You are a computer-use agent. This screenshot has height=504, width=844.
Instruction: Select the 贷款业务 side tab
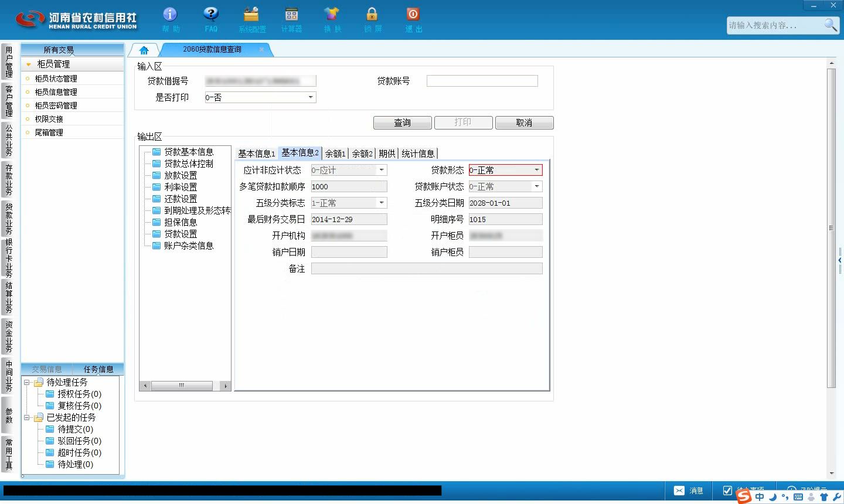click(9, 218)
